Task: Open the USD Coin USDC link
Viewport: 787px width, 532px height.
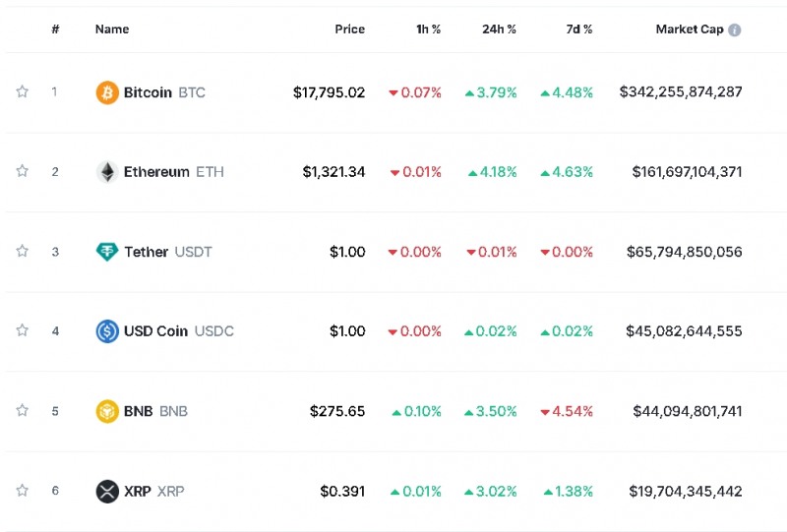Action: (178, 331)
